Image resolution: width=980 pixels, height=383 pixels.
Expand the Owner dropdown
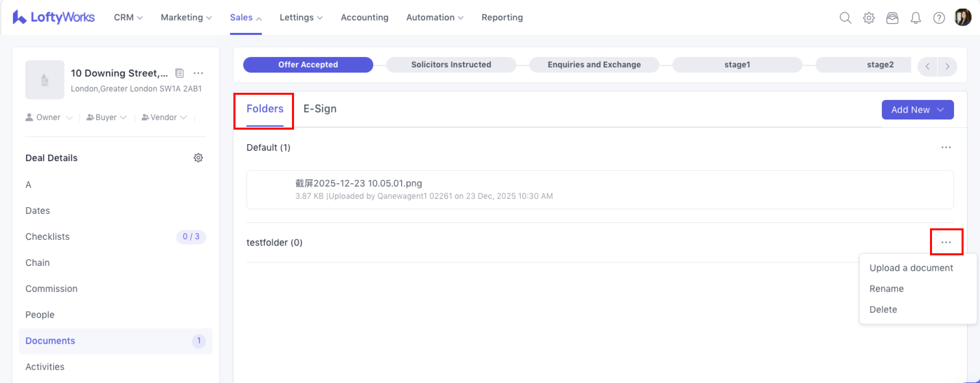(x=49, y=117)
